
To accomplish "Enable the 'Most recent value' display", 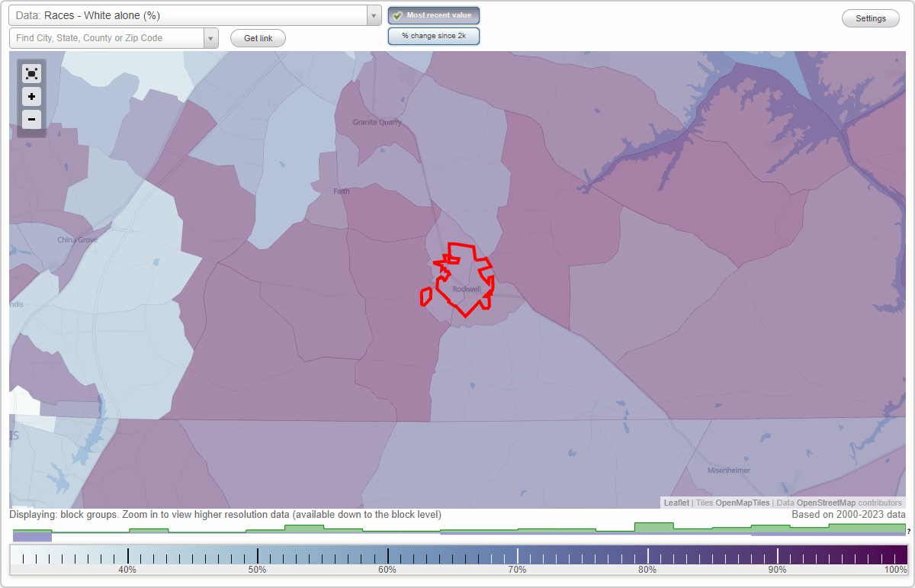I will tap(433, 15).
